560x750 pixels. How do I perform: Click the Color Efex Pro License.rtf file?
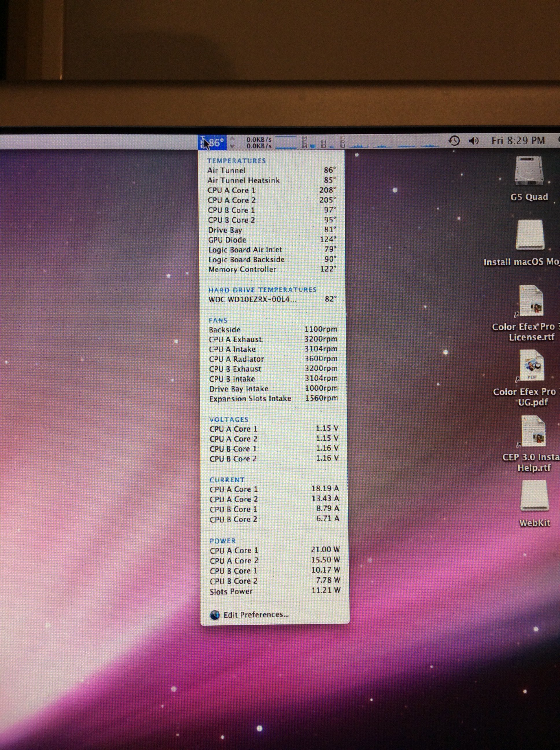531,301
